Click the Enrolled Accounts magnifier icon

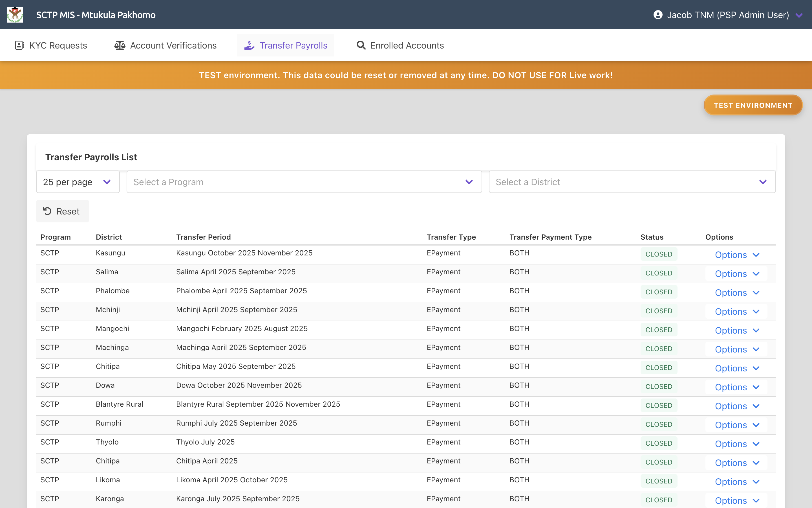(361, 45)
